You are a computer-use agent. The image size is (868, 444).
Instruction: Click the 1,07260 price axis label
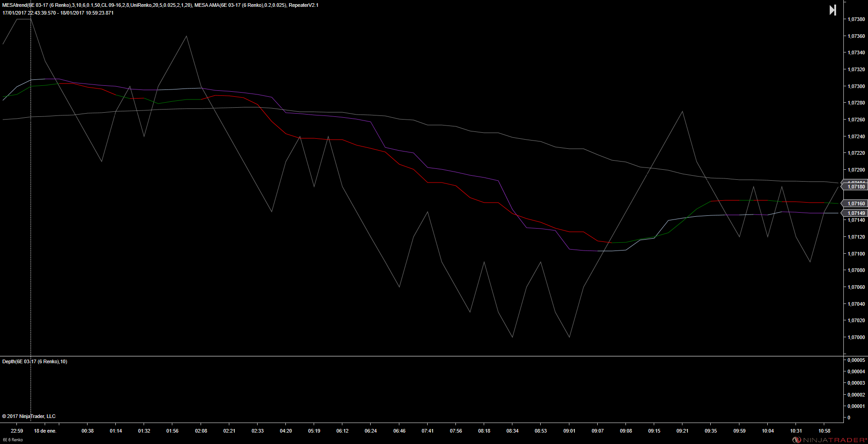click(856, 120)
